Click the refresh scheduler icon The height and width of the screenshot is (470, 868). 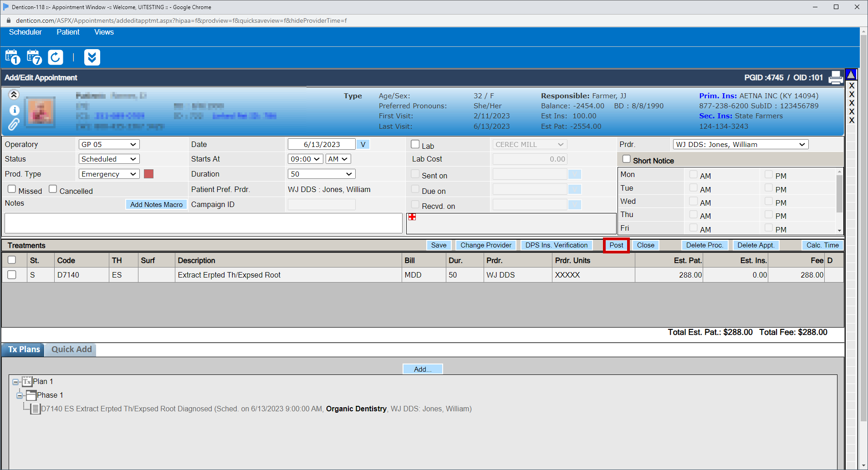click(56, 57)
